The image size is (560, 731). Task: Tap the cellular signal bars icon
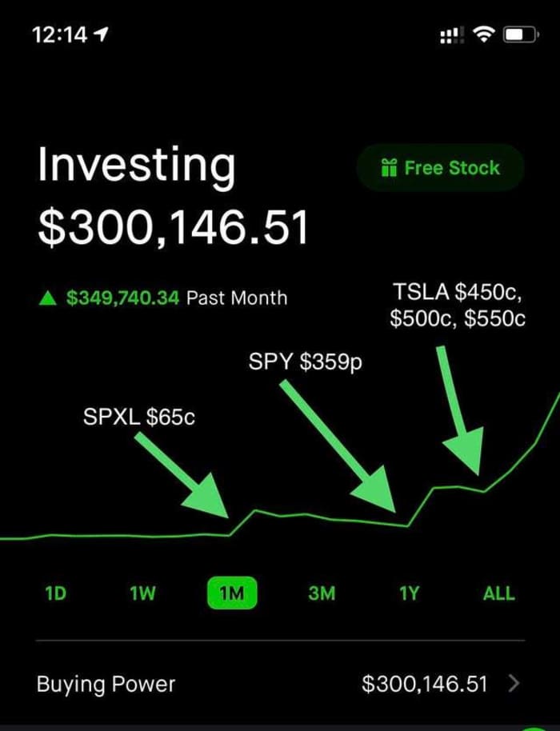[x=451, y=34]
